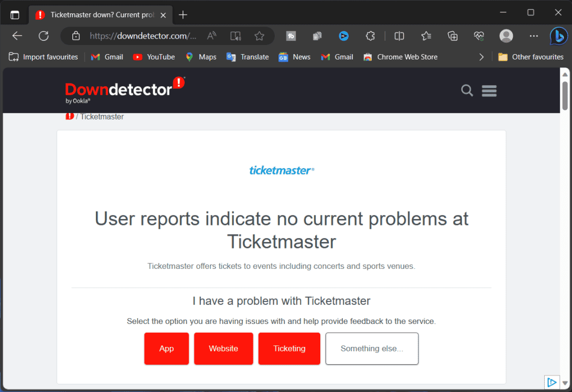
Task: Click the downdetector.com address bar
Action: coord(142,36)
